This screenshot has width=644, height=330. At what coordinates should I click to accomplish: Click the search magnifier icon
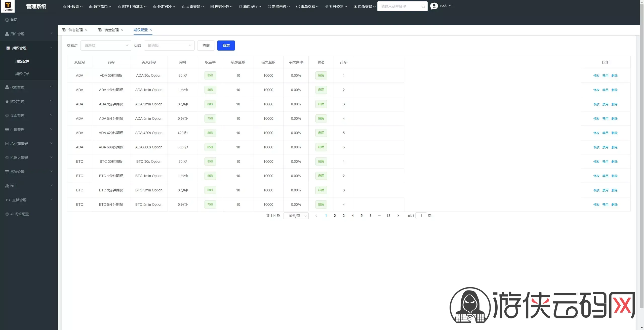click(423, 6)
